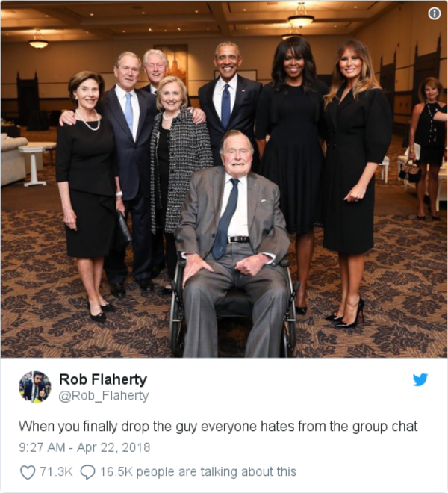Click the reply speech bubble icon
The width and height of the screenshot is (448, 493).
point(87,472)
